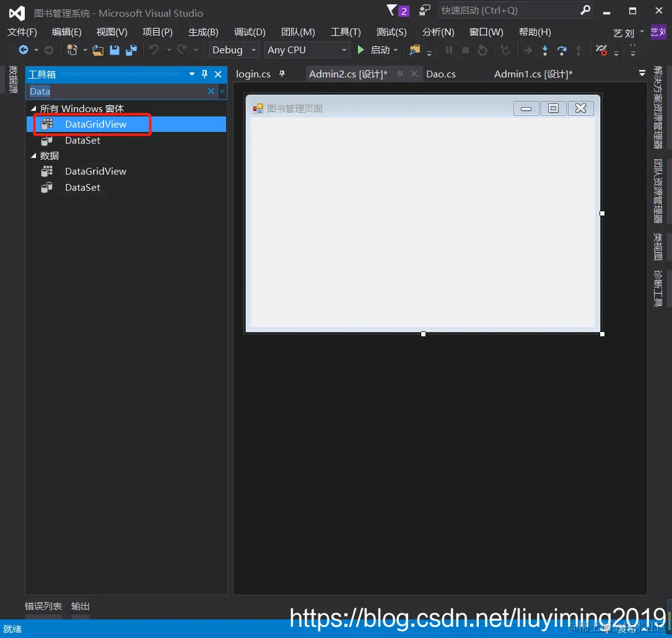
Task: Click the step over arrow icon
Action: coord(561,50)
